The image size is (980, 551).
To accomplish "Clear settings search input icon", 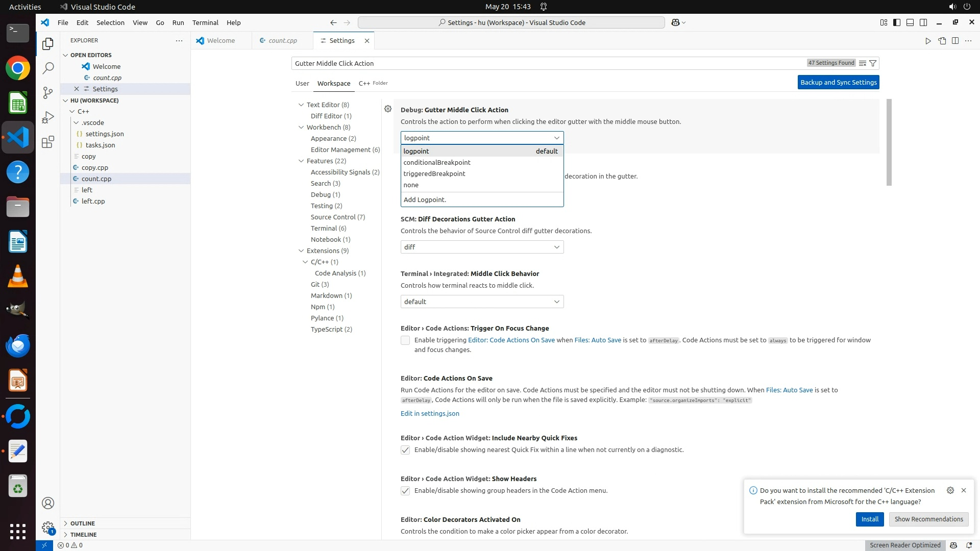I will pyautogui.click(x=862, y=63).
